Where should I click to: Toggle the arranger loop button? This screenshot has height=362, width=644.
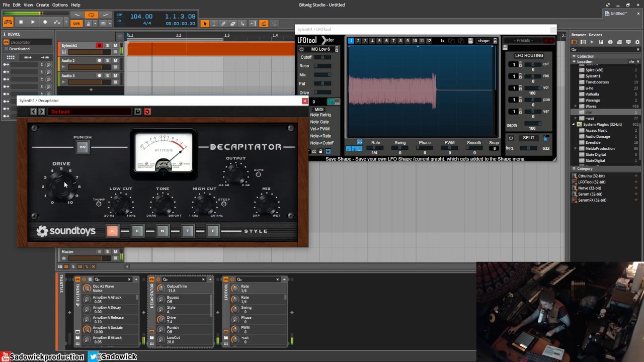pyautogui.click(x=91, y=15)
